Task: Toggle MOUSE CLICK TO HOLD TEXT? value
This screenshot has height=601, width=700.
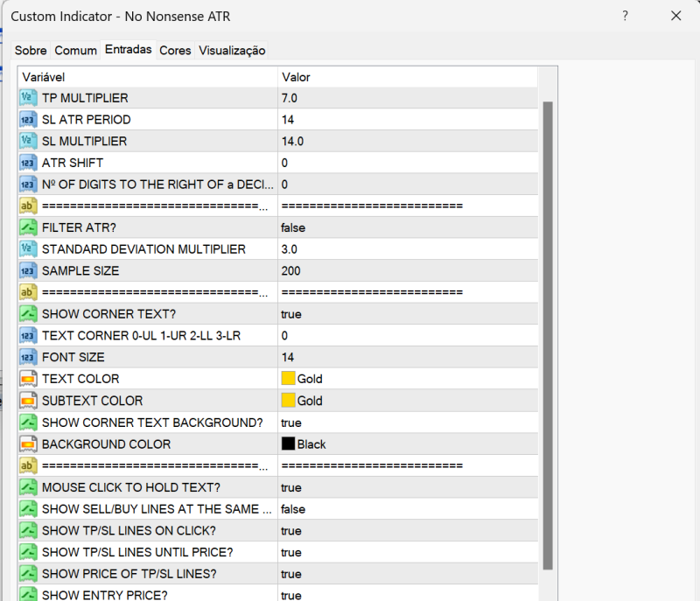Action: [x=291, y=487]
